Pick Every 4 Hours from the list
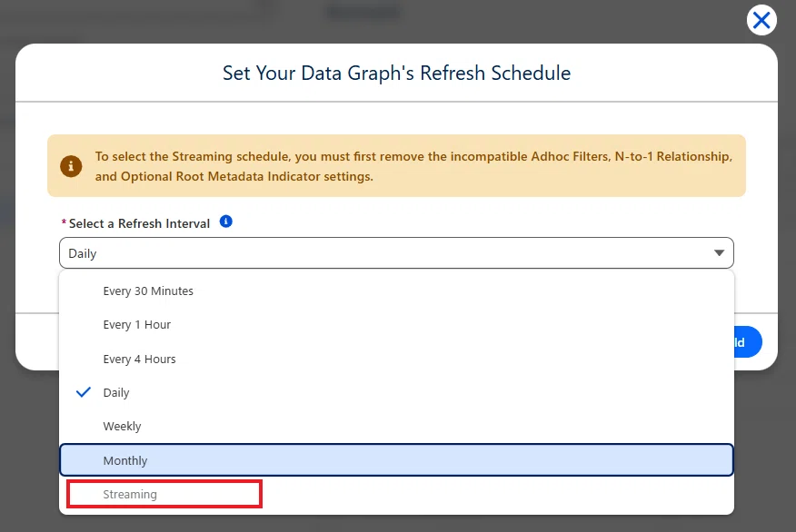Screen dimensions: 796x532 pyautogui.click(x=396, y=360)
